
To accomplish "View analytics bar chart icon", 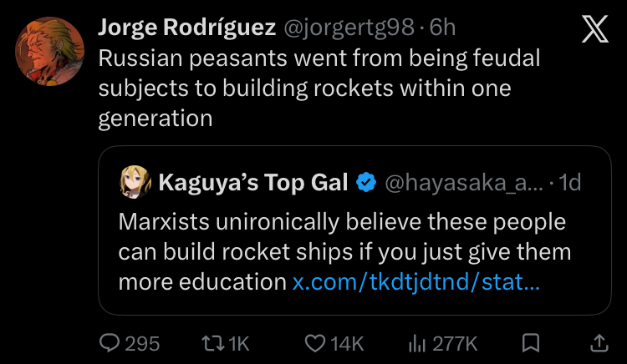I will pos(416,344).
